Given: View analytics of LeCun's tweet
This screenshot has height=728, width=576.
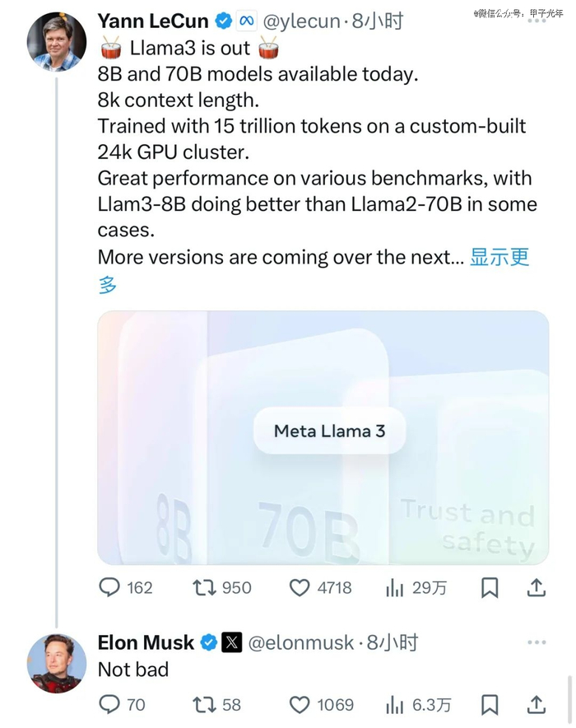Looking at the screenshot, I should (x=395, y=587).
